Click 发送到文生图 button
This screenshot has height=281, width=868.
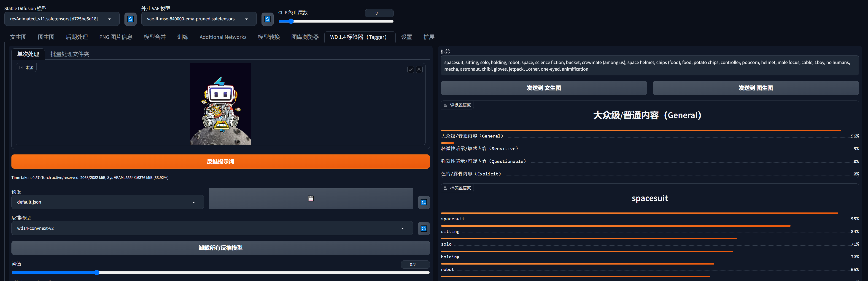544,87
